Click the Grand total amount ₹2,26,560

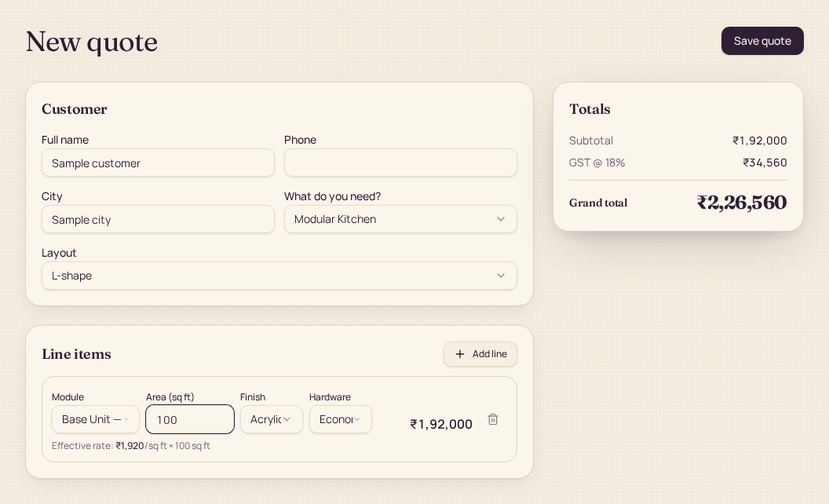742,203
